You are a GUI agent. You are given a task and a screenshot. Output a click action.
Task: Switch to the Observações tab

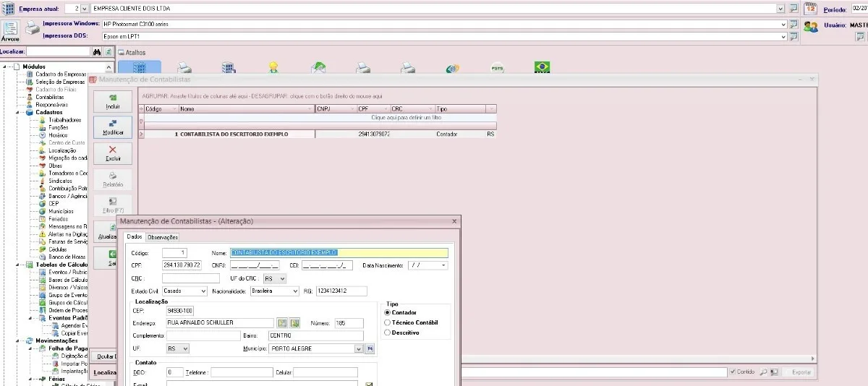click(163, 237)
